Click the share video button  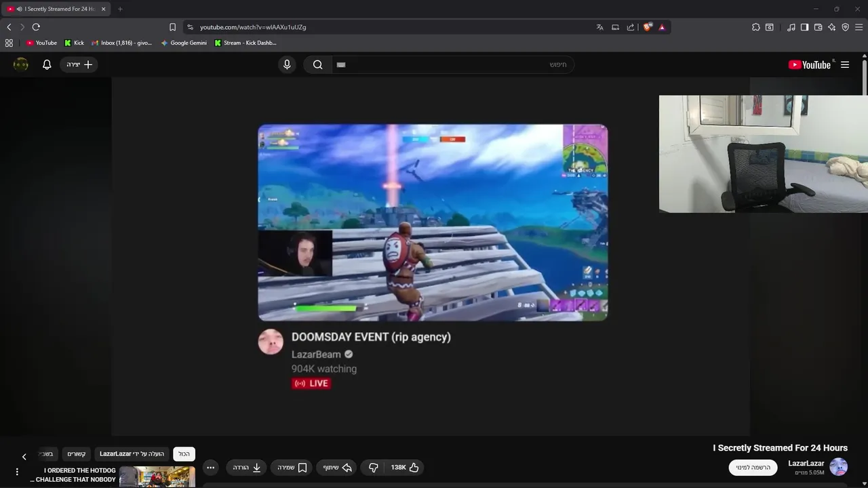[337, 468]
